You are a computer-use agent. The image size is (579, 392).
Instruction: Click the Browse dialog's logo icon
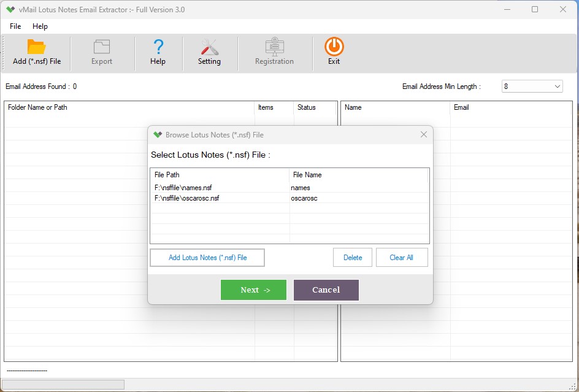[x=158, y=135]
